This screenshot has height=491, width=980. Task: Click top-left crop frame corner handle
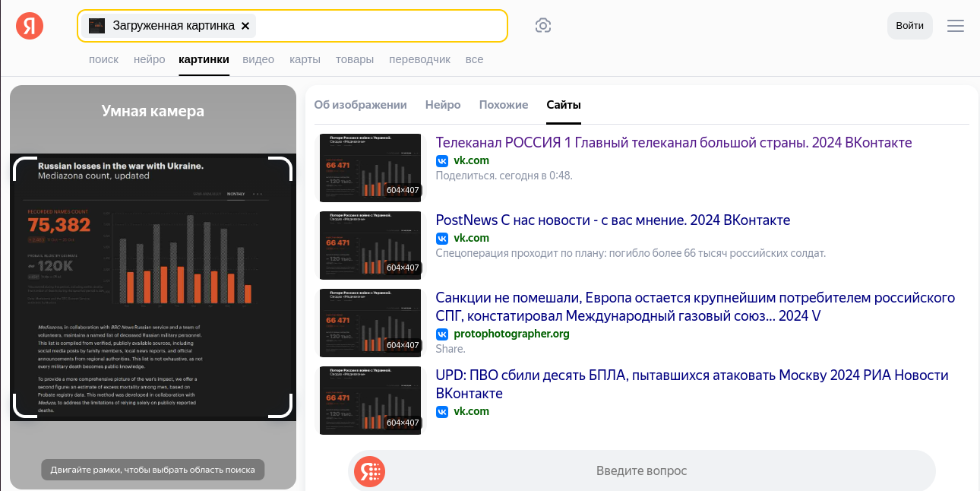click(24, 168)
